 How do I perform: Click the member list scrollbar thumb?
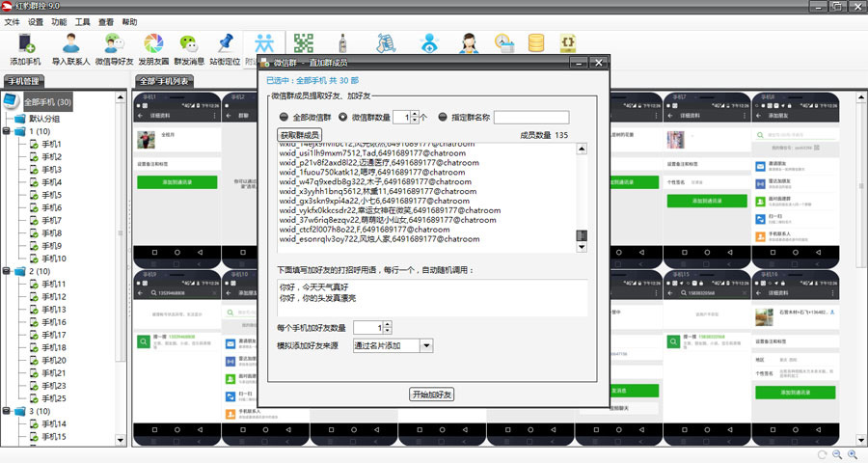click(582, 235)
